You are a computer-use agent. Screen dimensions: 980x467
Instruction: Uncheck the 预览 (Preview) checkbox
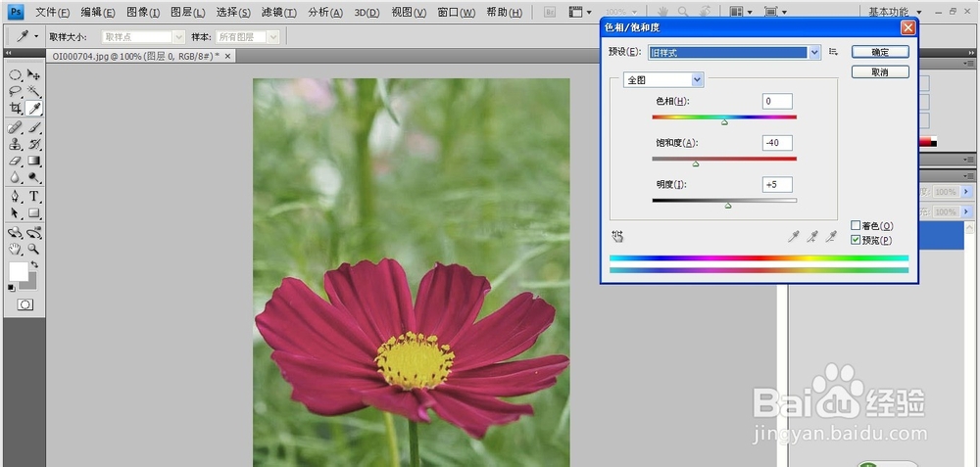click(856, 240)
